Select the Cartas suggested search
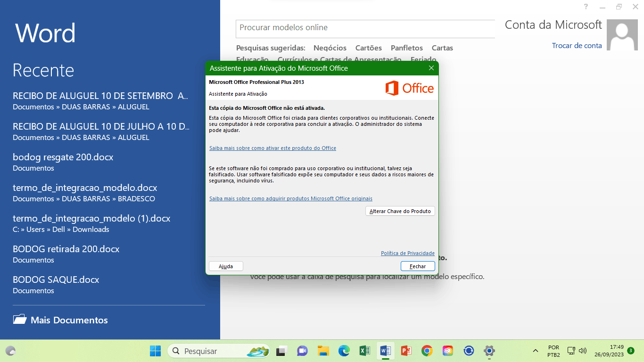Screen dimensions: 644x362 [442, 48]
